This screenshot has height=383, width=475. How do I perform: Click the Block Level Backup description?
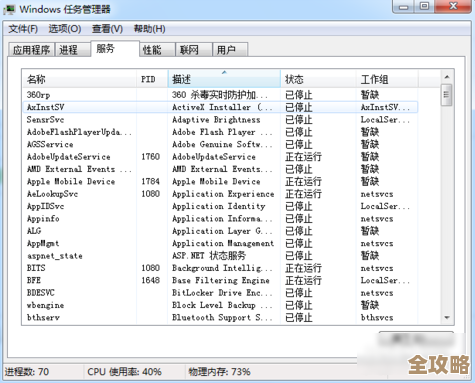pyautogui.click(x=222, y=305)
